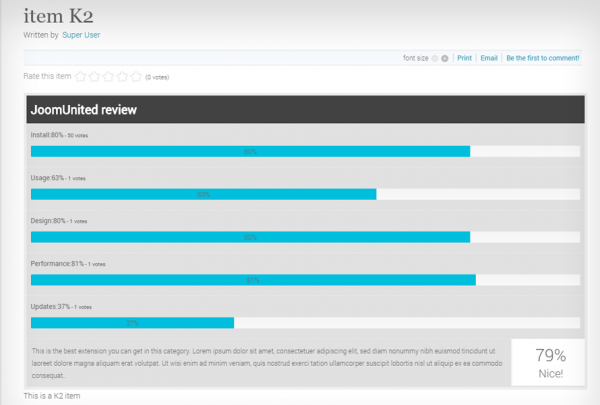Rate this item one star
This screenshot has width=600, height=405.
pyautogui.click(x=80, y=77)
